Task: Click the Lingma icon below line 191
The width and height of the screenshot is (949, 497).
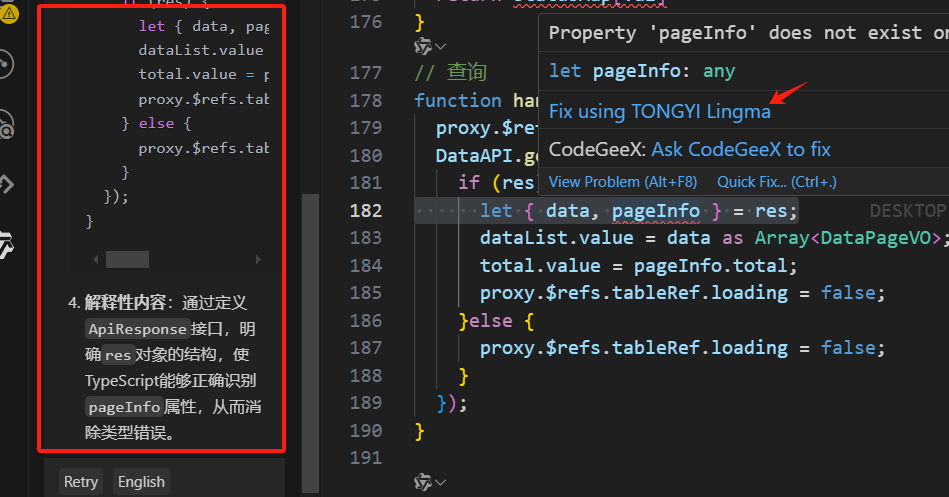Action: click(422, 482)
